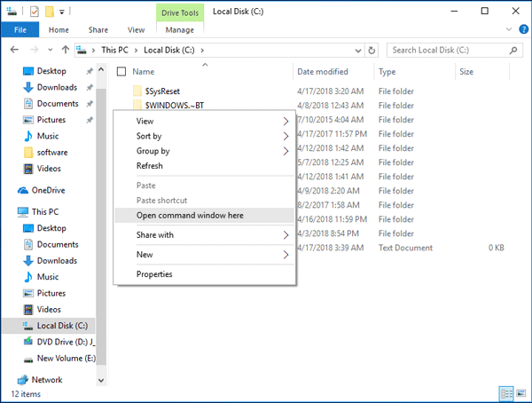The image size is (532, 403).
Task: Click the Text Document type cell
Action: 405,248
